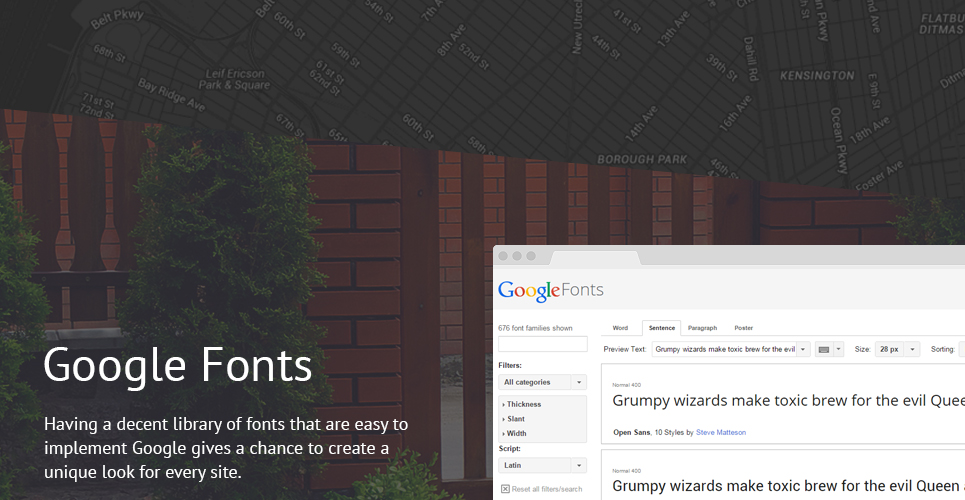Click the Borough Park map label
Image resolution: width=965 pixels, height=500 pixels.
(642, 159)
